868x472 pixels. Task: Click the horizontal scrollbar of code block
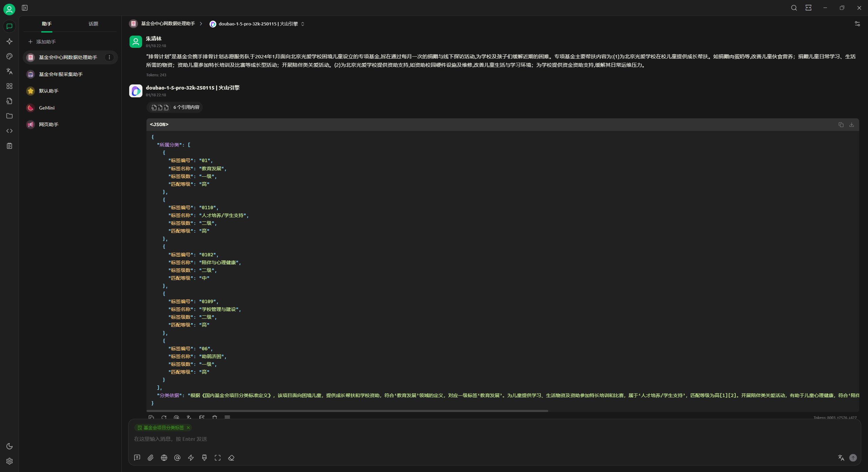(x=348, y=411)
